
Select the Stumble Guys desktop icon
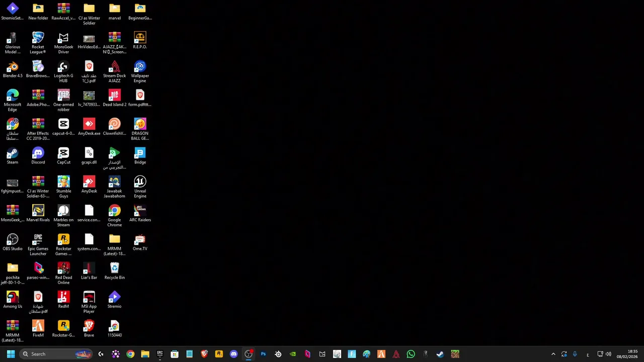[63, 187]
